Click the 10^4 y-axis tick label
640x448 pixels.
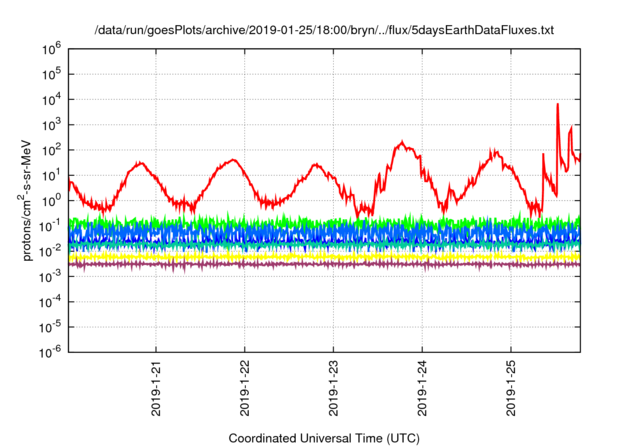point(51,100)
